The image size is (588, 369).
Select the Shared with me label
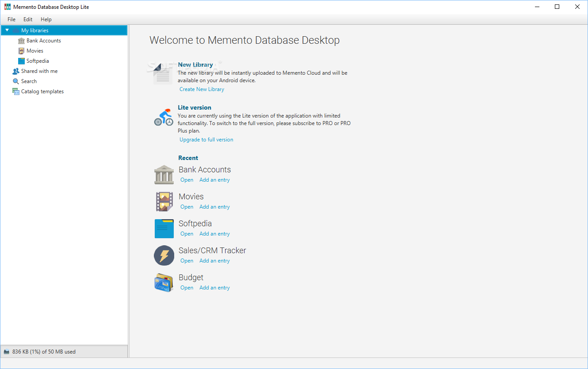coord(39,71)
